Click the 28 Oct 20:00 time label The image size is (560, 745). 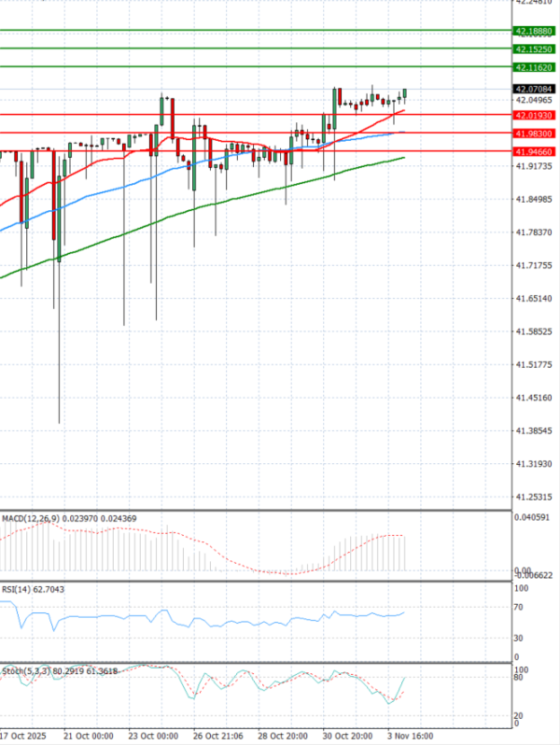click(x=282, y=737)
